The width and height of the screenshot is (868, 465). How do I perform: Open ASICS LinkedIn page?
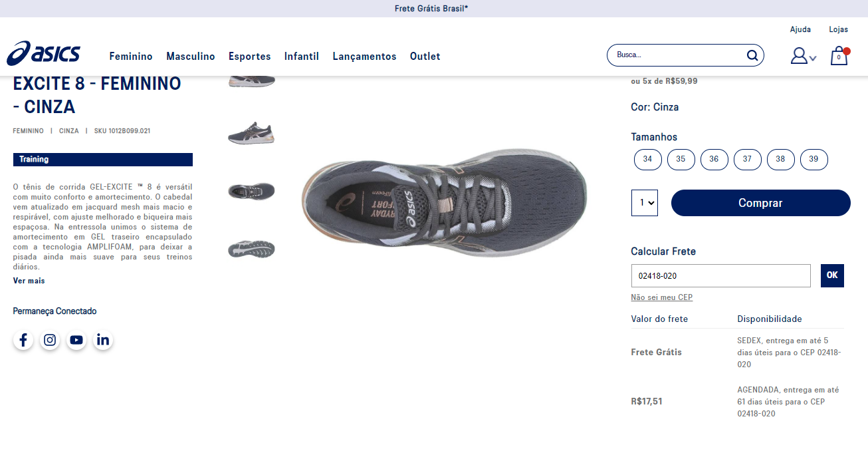(103, 340)
